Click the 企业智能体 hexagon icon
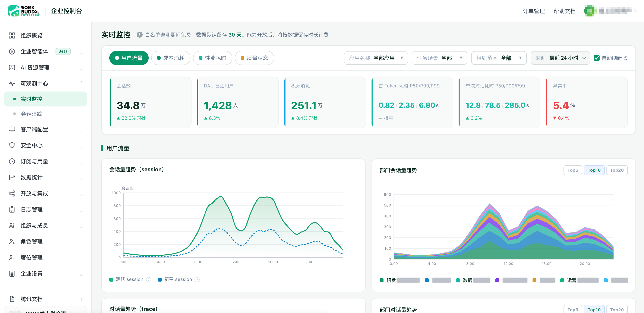Image resolution: width=644 pixels, height=313 pixels. click(12, 52)
